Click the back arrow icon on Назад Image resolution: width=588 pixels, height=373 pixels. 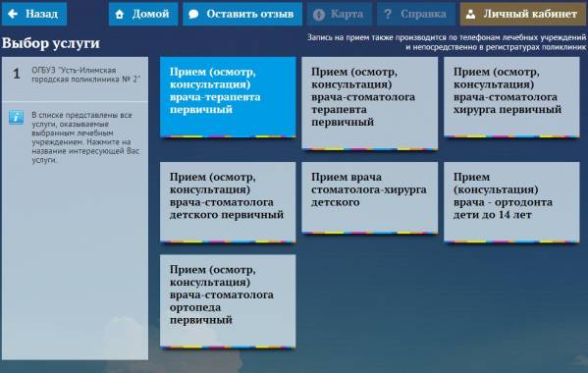(13, 14)
